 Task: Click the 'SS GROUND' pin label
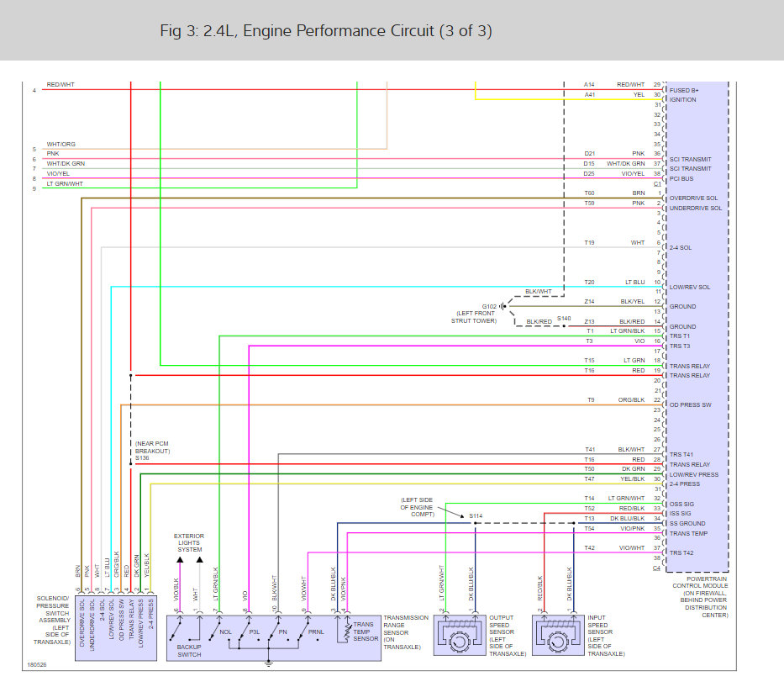coord(687,524)
